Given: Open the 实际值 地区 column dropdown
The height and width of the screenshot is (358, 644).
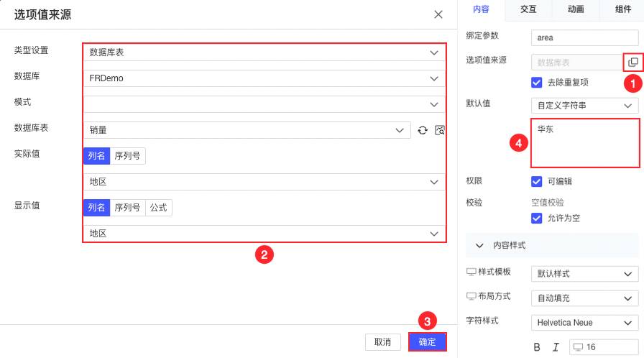Looking at the screenshot, I should point(264,182).
